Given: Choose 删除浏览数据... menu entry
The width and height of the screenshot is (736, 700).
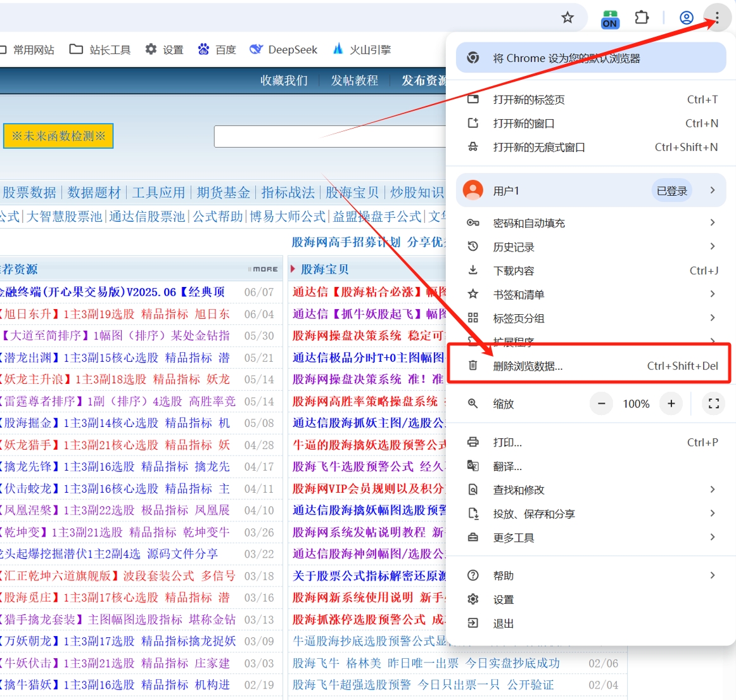Looking at the screenshot, I should [591, 366].
